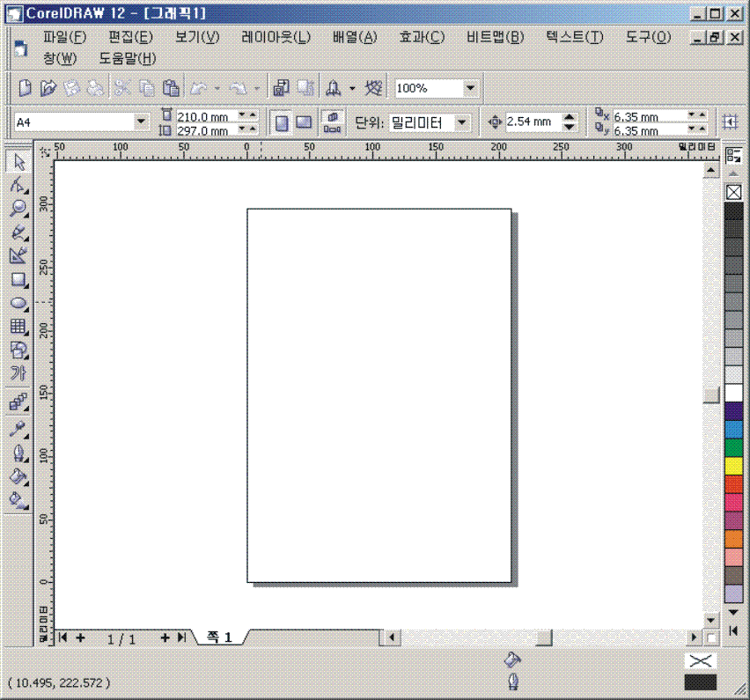Open the zoom level 100% dropdown
Image resolution: width=750 pixels, height=700 pixels.
click(470, 88)
